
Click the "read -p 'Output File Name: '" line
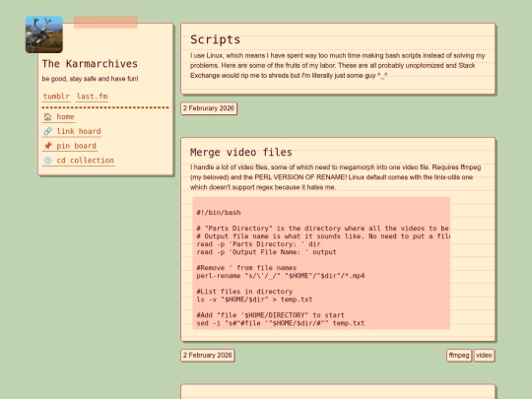266,252
